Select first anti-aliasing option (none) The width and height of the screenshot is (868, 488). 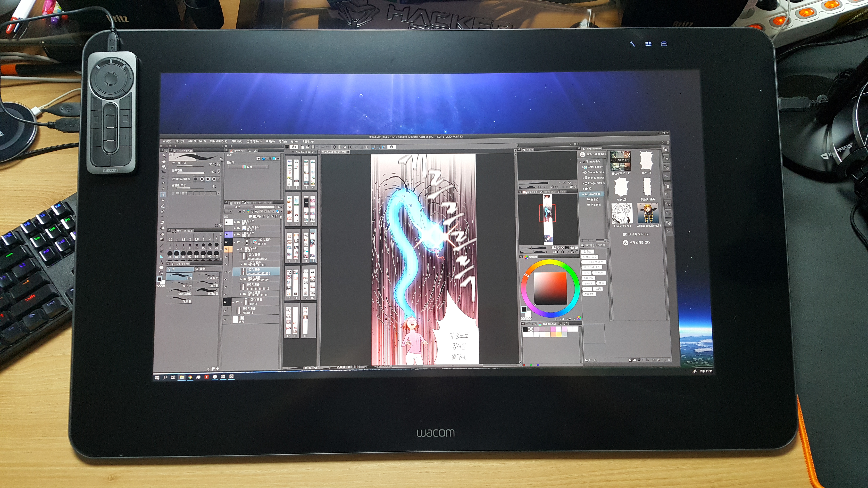pos(196,179)
